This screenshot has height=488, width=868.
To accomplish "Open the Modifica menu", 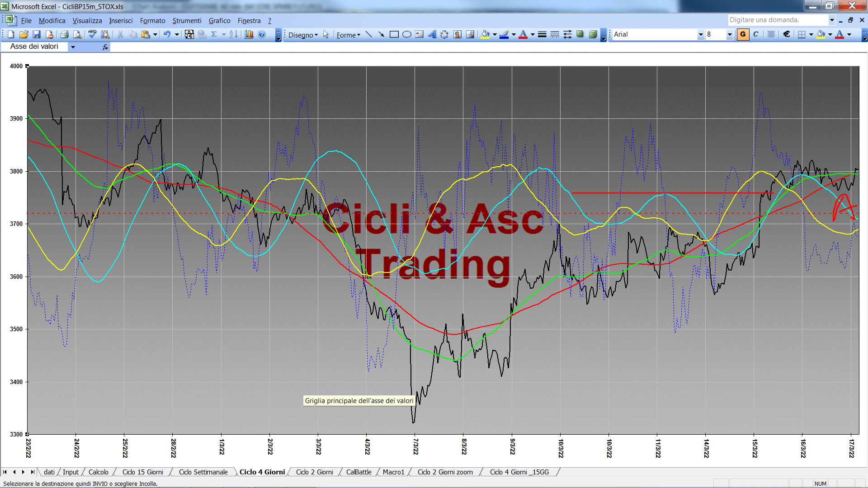I will click(x=52, y=21).
